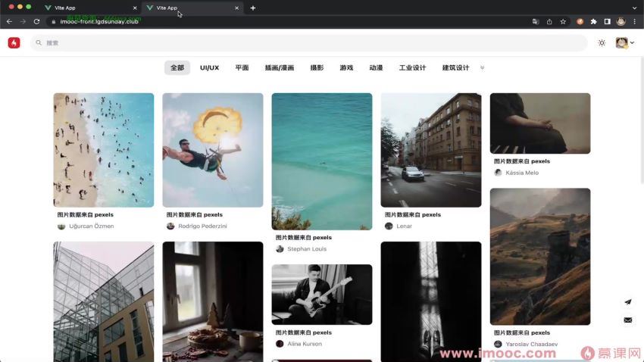This screenshot has height=362, width=644.
Task: Bookmark this page with the star icon
Action: coord(563,21)
